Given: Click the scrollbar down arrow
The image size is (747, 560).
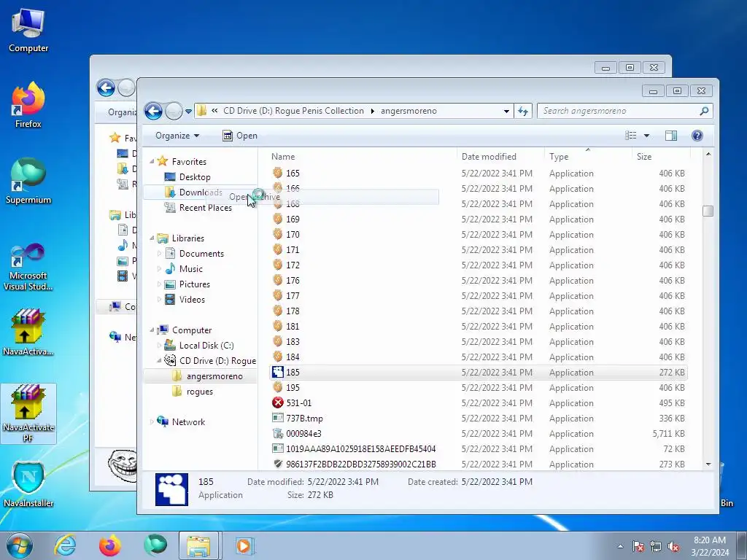Looking at the screenshot, I should (708, 464).
